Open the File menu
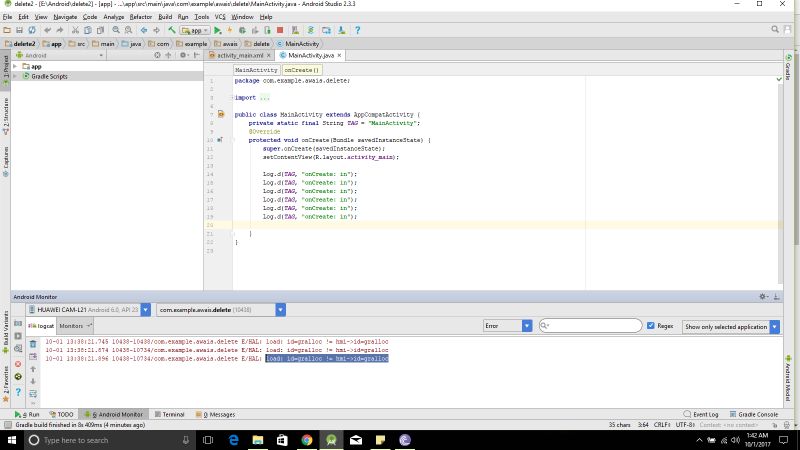 (7, 17)
